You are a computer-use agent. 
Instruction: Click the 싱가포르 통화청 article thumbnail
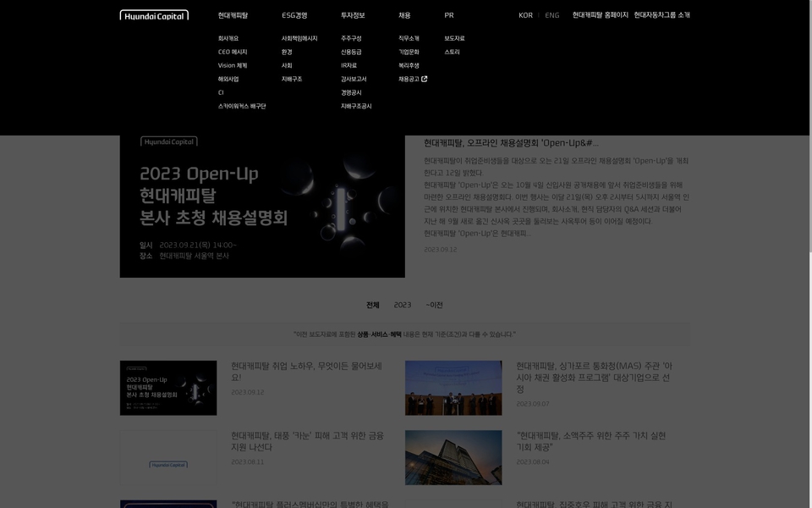(x=453, y=388)
